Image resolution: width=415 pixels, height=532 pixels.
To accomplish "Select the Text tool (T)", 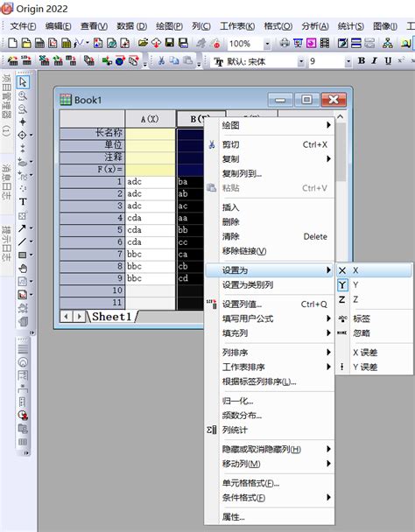I will [23, 202].
